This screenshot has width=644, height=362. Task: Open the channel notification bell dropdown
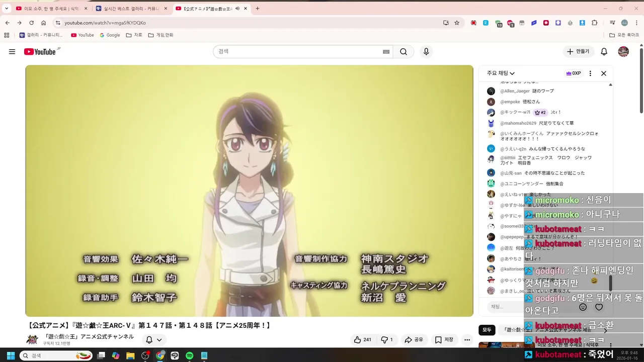(x=154, y=340)
